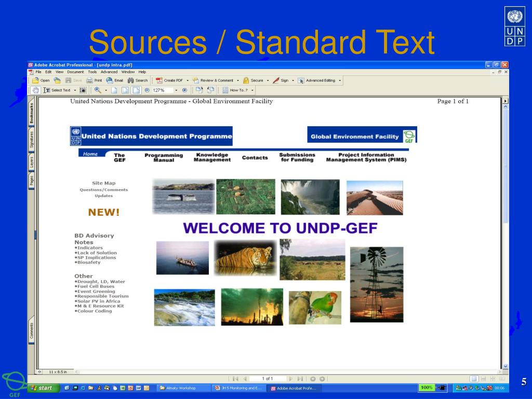532x399 pixels.
Task: Expand the Sign dropdown arrow
Action: tap(293, 81)
